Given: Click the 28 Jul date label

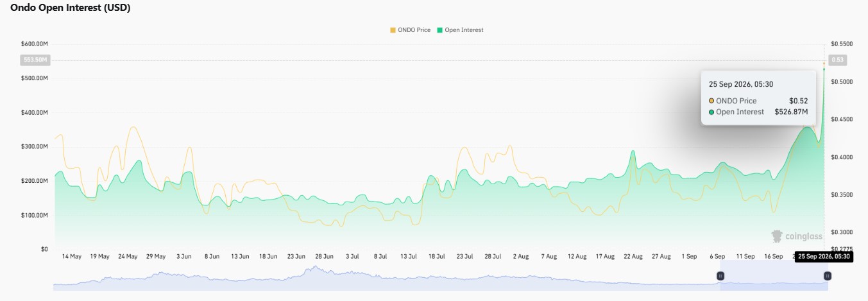Looking at the screenshot, I should 493,256.
